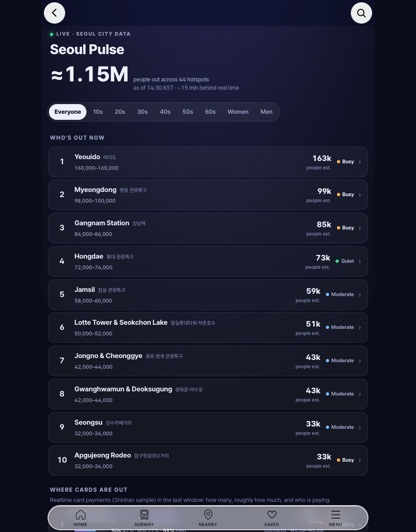Open Seongsu hotspot card

pos(208,427)
